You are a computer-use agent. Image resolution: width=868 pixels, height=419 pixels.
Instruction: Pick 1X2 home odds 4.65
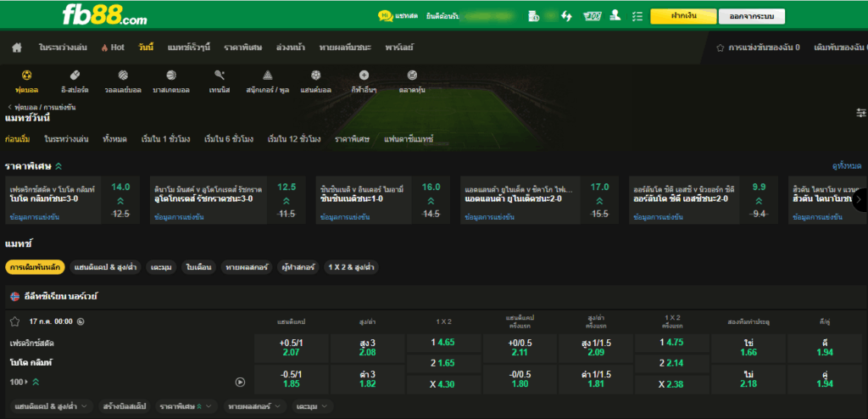(x=444, y=343)
